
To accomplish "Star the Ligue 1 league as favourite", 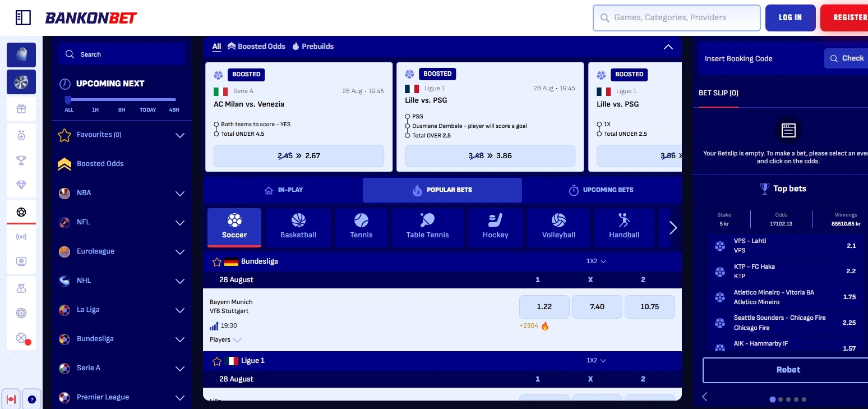I will click(217, 361).
